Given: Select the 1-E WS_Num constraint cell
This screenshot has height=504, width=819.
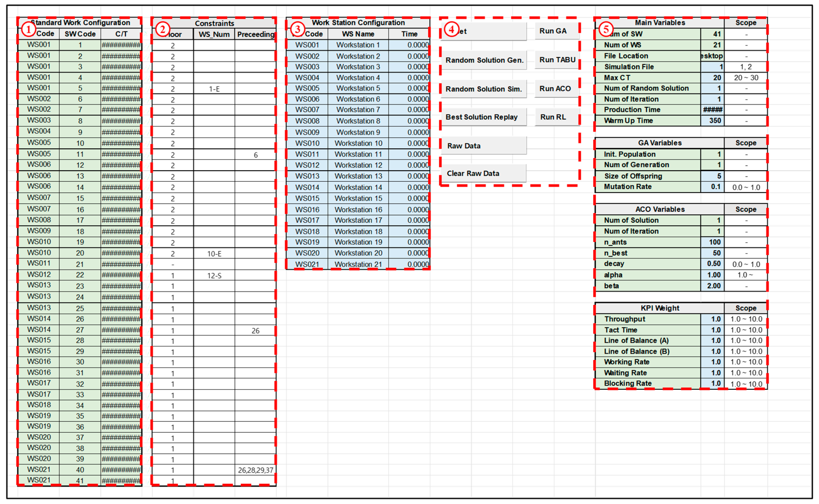Looking at the screenshot, I should coord(214,89).
